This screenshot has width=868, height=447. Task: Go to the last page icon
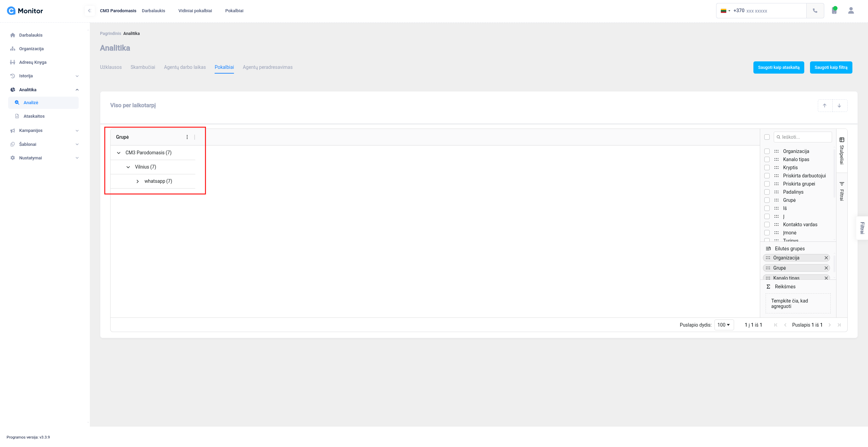(x=839, y=325)
